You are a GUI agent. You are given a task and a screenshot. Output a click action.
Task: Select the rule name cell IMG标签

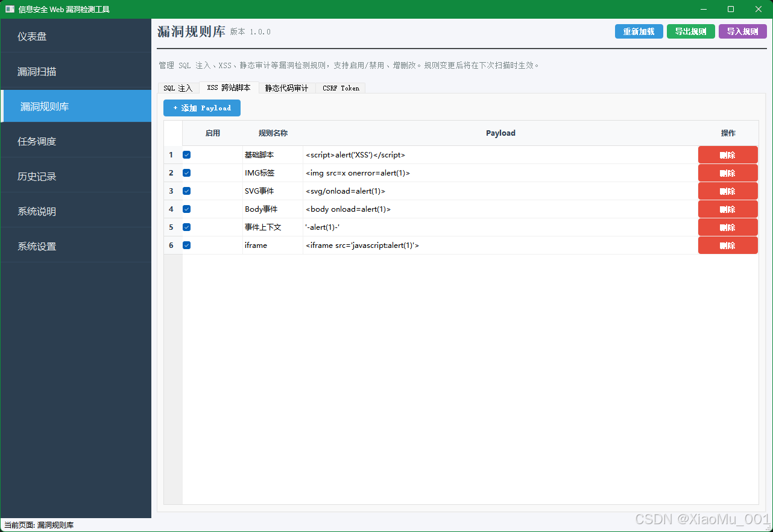[x=273, y=173]
